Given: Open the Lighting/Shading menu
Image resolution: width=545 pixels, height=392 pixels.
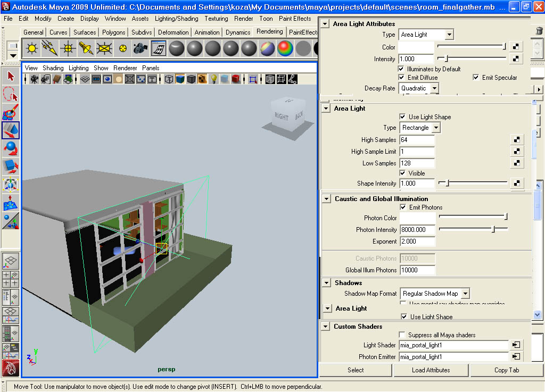Looking at the screenshot, I should [177, 19].
